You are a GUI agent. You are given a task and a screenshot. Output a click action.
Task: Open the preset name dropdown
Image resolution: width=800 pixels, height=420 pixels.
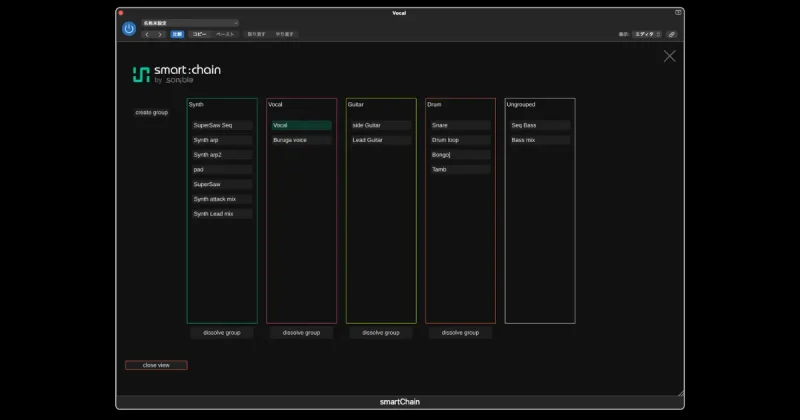coord(190,23)
